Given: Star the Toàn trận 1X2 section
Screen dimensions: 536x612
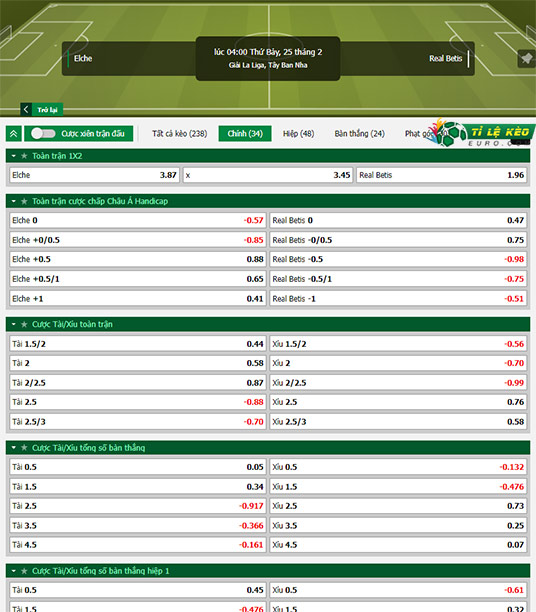Looking at the screenshot, I should 24,156.
